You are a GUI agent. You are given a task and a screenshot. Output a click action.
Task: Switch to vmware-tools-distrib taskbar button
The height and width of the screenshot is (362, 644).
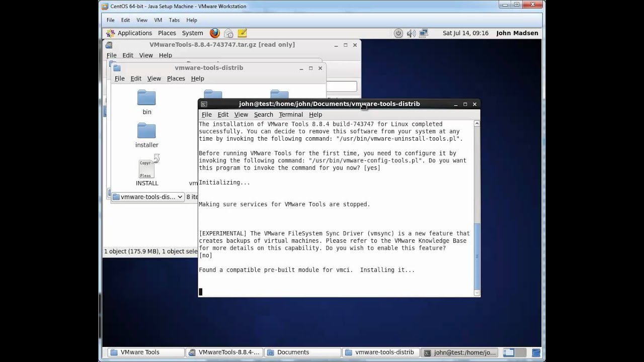[380, 352]
